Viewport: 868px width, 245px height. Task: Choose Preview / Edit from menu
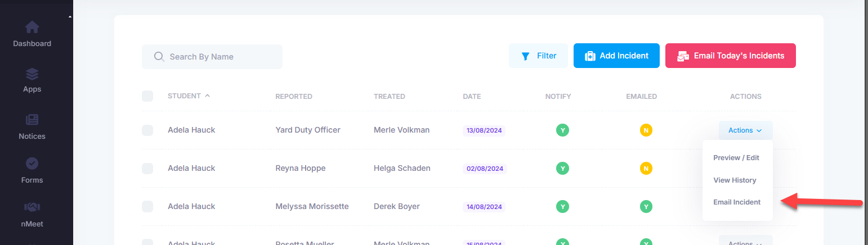[736, 158]
